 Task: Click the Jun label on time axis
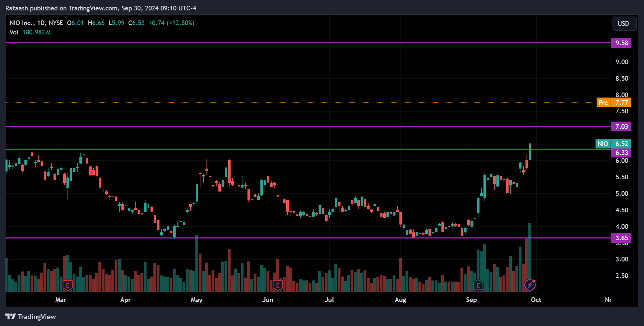click(268, 300)
